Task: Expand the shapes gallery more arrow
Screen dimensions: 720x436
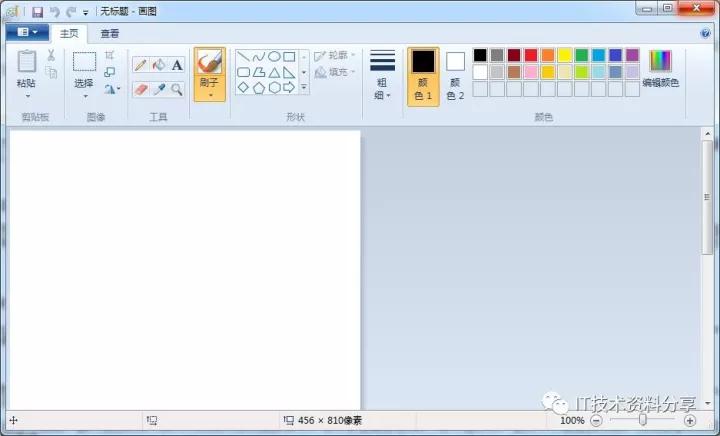Action: click(x=304, y=87)
